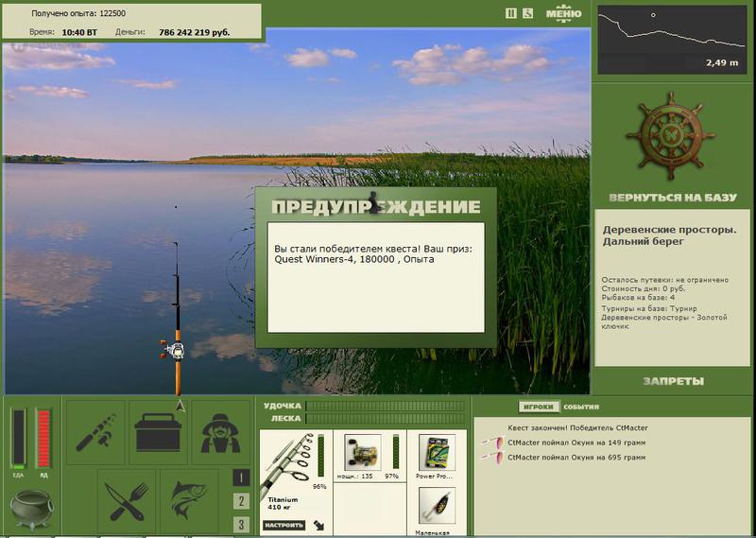
Task: Click the НАСТРОИТЬ button
Action: tap(284, 525)
